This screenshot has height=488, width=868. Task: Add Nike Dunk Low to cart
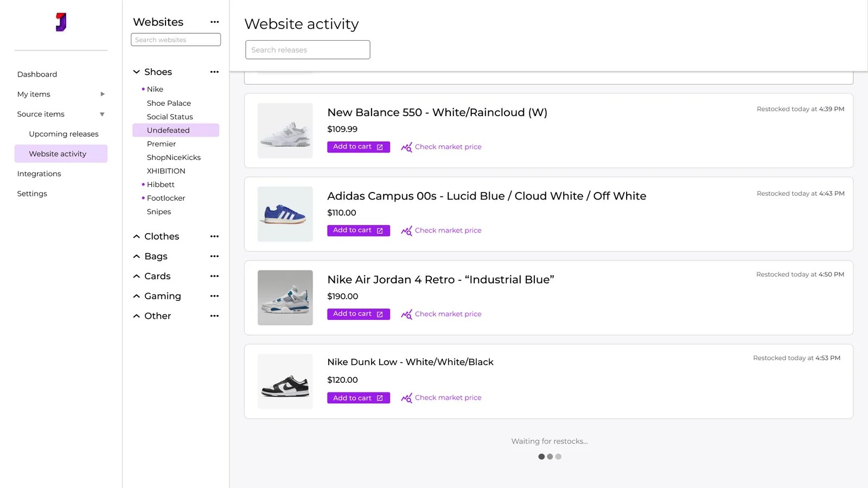[x=359, y=398]
